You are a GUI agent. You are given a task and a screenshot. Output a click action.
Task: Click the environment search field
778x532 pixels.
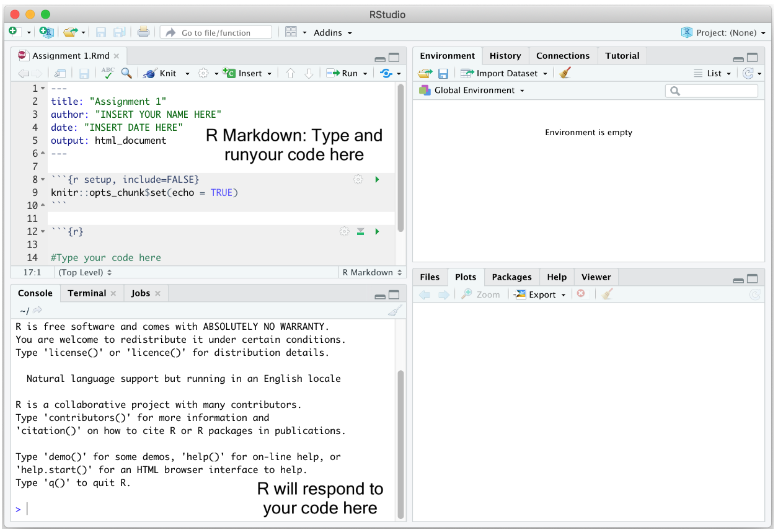712,91
